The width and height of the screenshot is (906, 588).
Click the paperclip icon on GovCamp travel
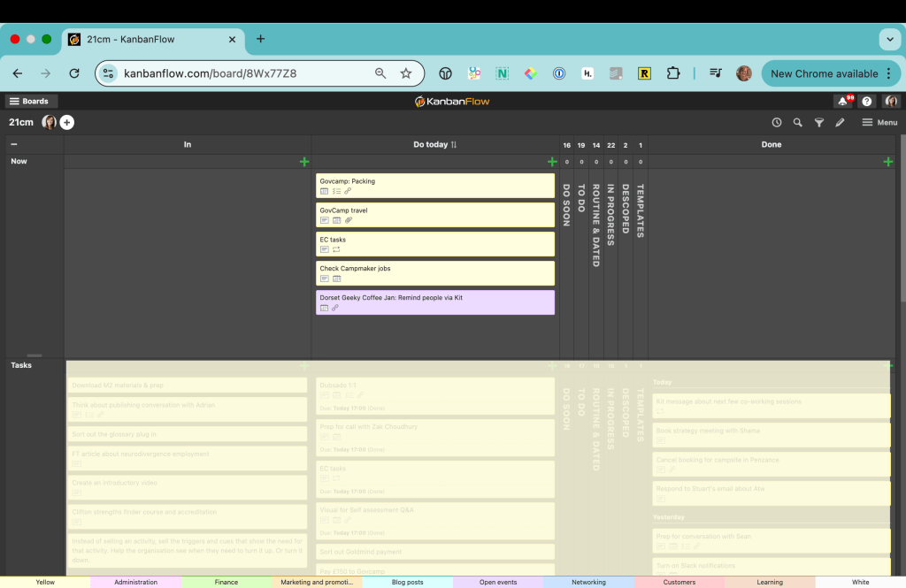(x=348, y=220)
